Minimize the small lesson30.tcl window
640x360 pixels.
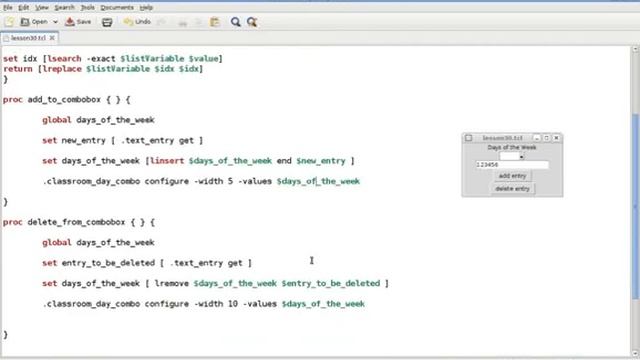(x=537, y=138)
